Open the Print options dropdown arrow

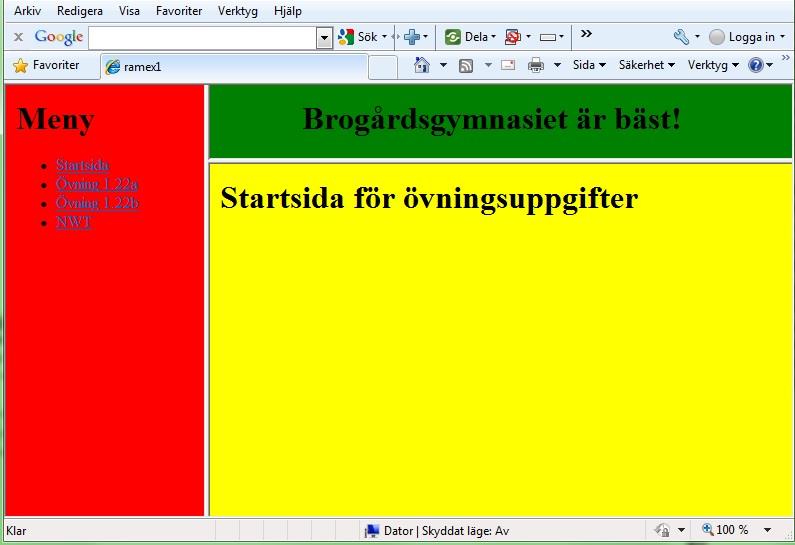click(557, 65)
